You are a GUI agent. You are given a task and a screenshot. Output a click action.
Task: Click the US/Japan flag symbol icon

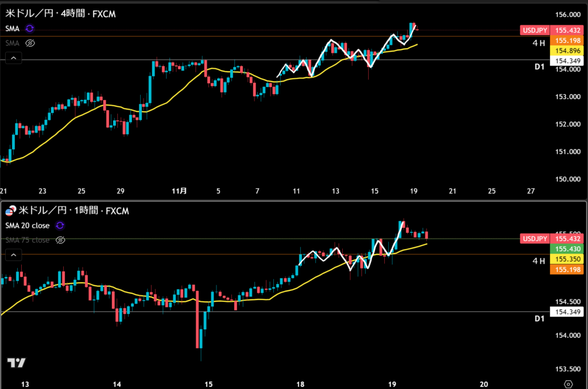click(x=9, y=211)
